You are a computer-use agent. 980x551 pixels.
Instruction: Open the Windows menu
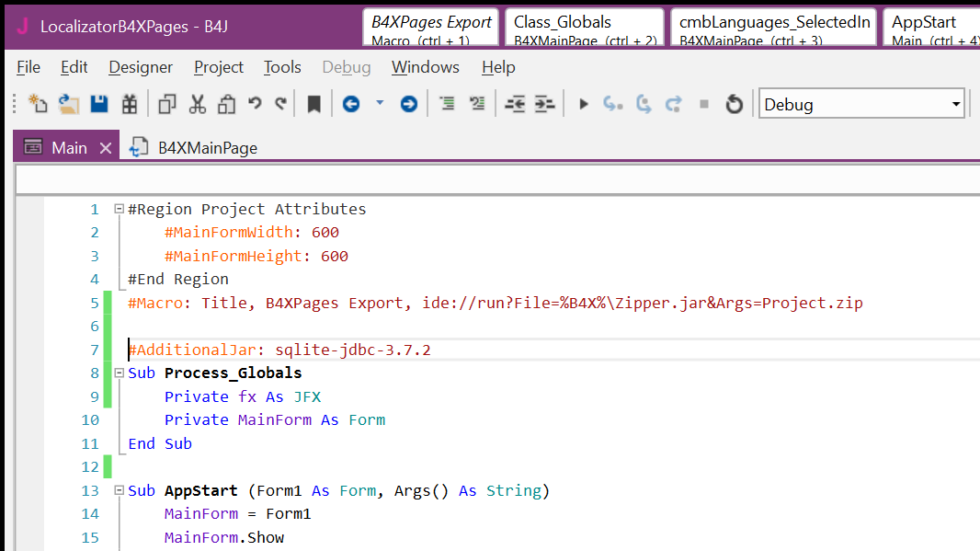(425, 67)
